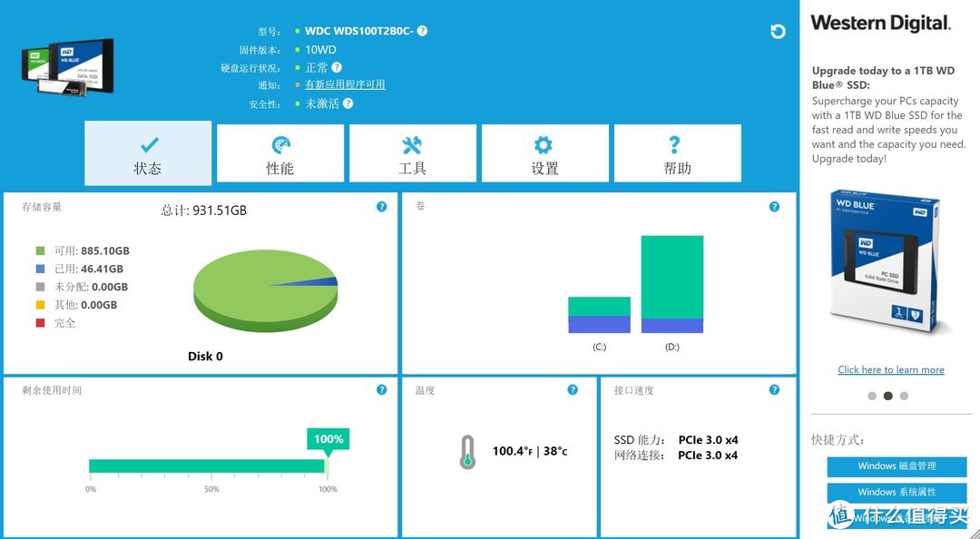Open Windows 系统属性 via shortcut button
980x539 pixels.
point(897,491)
